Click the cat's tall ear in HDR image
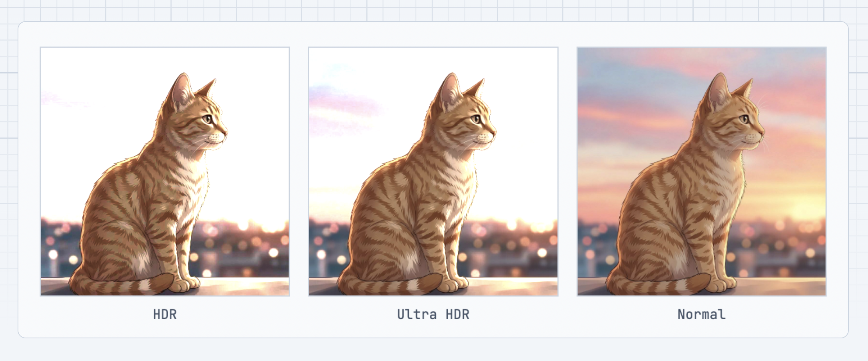The height and width of the screenshot is (361, 868). coord(181,90)
